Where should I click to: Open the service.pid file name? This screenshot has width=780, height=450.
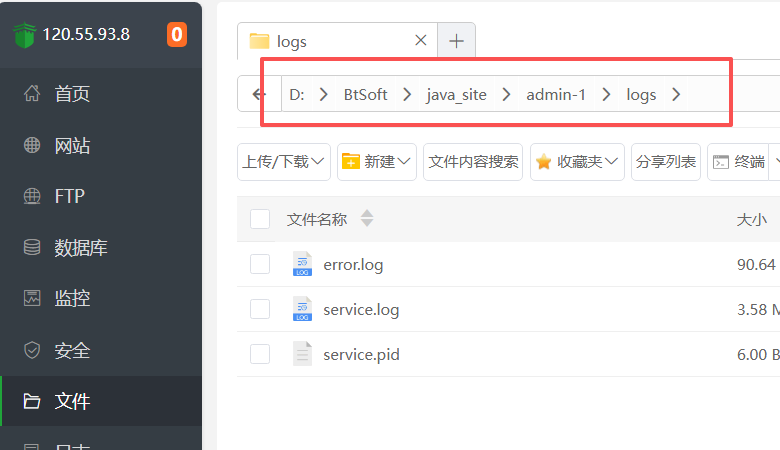coord(362,355)
